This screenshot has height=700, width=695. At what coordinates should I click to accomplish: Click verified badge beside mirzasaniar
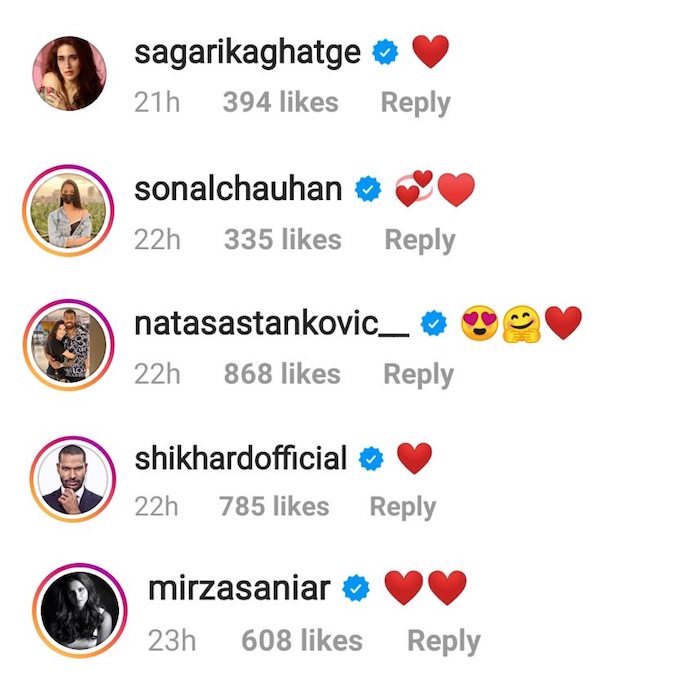(356, 590)
